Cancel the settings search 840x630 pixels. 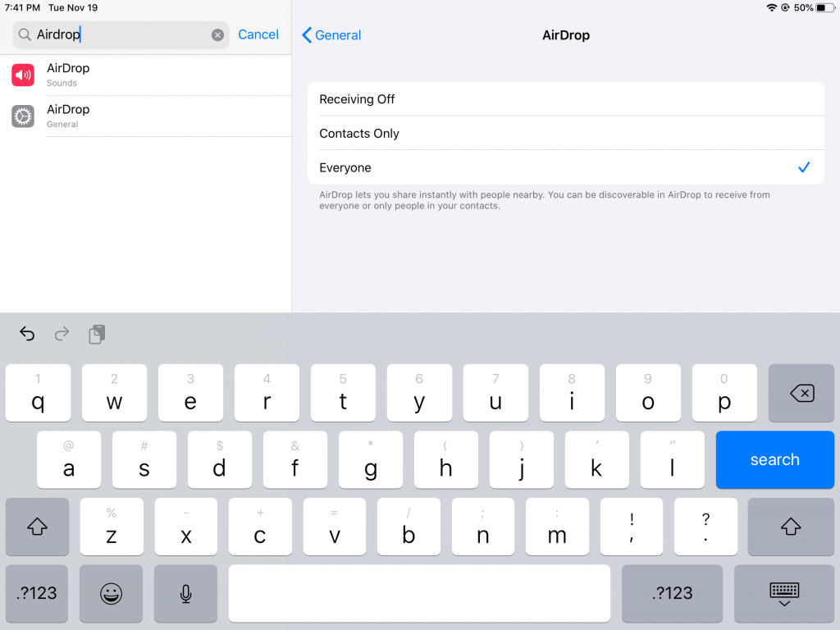pos(258,34)
